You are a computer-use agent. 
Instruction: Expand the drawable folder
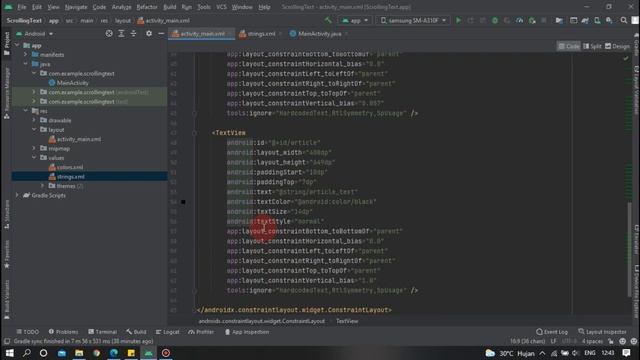[x=34, y=120]
